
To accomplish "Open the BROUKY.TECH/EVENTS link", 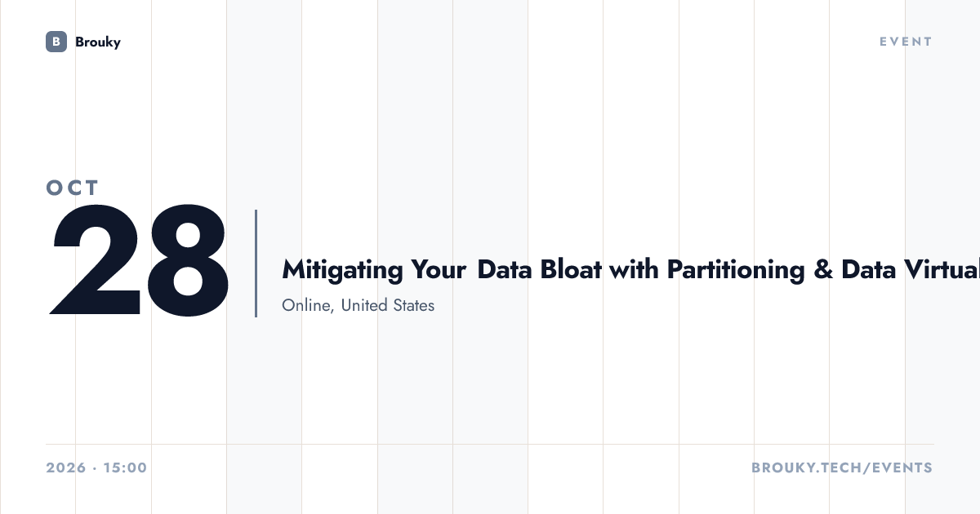I will (x=842, y=468).
